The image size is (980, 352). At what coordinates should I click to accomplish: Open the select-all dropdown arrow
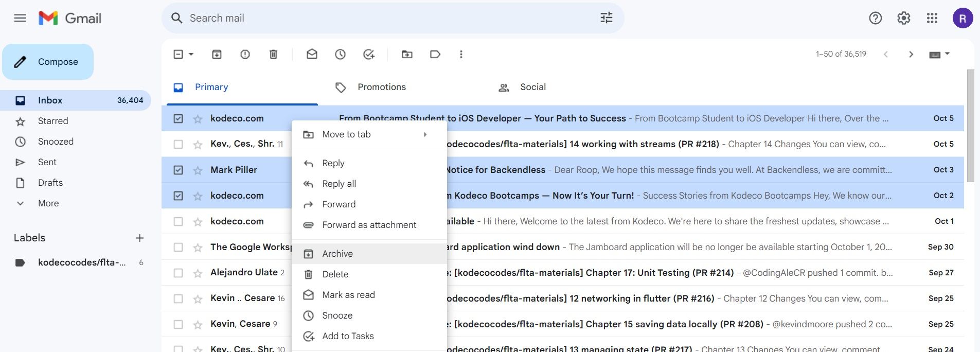(x=191, y=54)
